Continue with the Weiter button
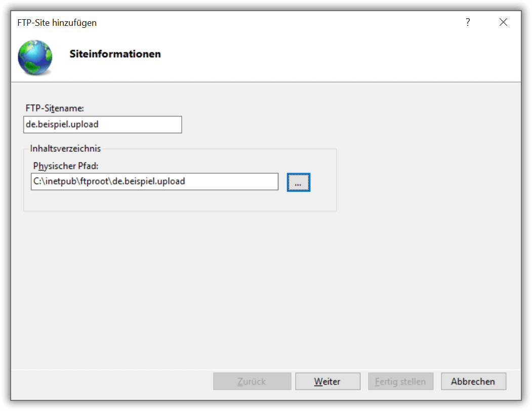The width and height of the screenshot is (532, 411). tap(328, 382)
